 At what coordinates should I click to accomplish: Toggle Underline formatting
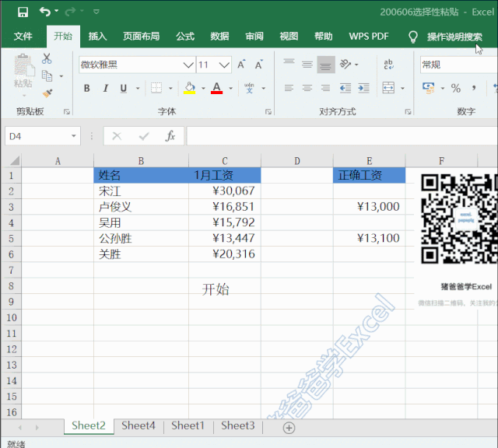[123, 88]
